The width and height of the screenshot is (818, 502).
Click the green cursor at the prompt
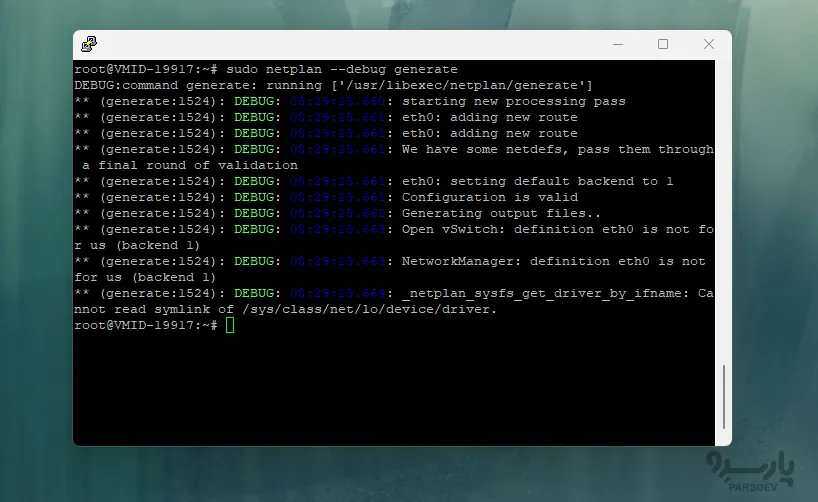(230, 325)
